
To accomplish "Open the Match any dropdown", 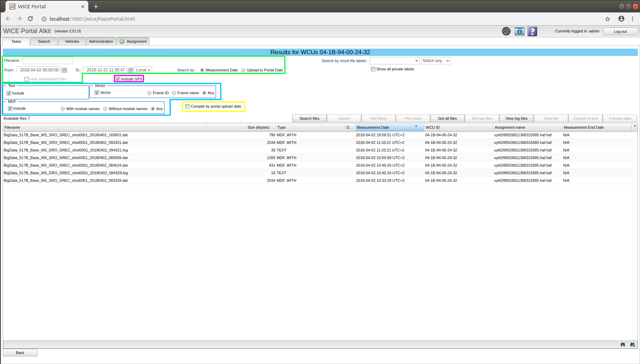I will click(x=436, y=61).
